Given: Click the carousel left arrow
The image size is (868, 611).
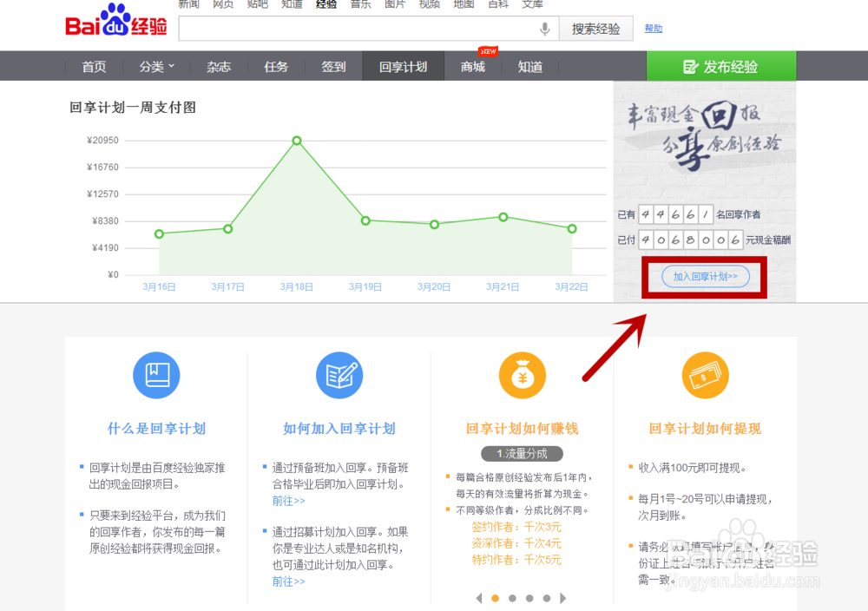Looking at the screenshot, I should [478, 598].
